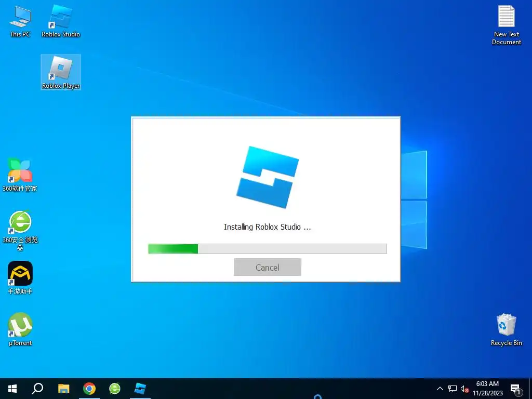Open the clock showing 6:03 AM
The width and height of the screenshot is (532, 399).
(487, 389)
